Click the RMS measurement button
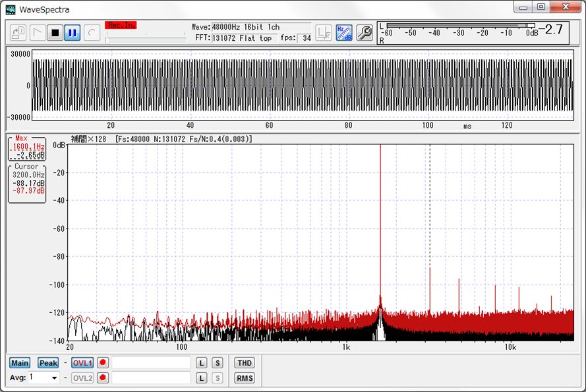The image size is (586, 392). [x=244, y=378]
